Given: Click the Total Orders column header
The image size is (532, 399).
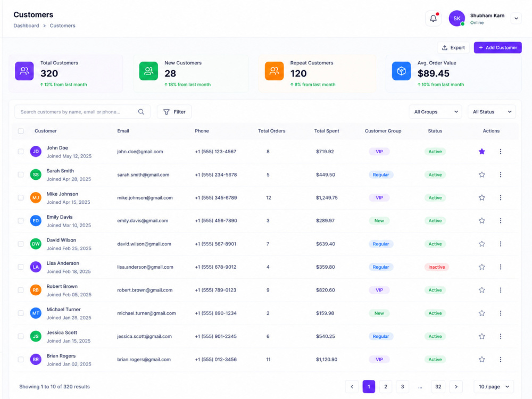Looking at the screenshot, I should point(271,131).
